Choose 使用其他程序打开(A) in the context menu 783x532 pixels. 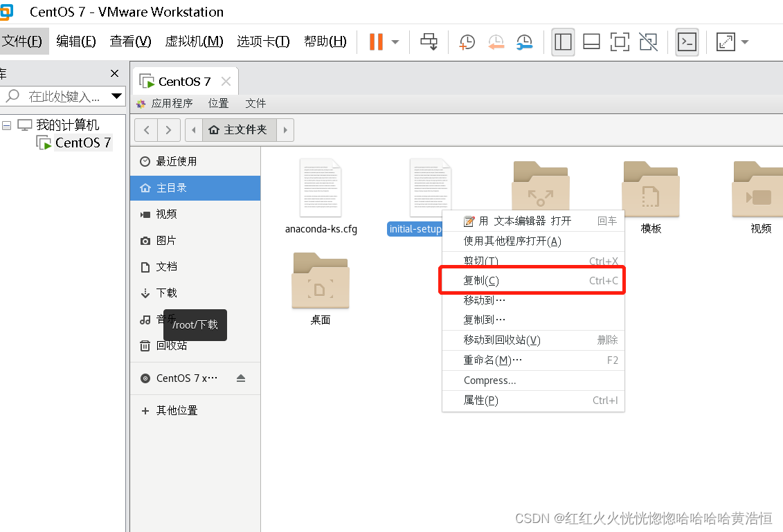tap(533, 241)
